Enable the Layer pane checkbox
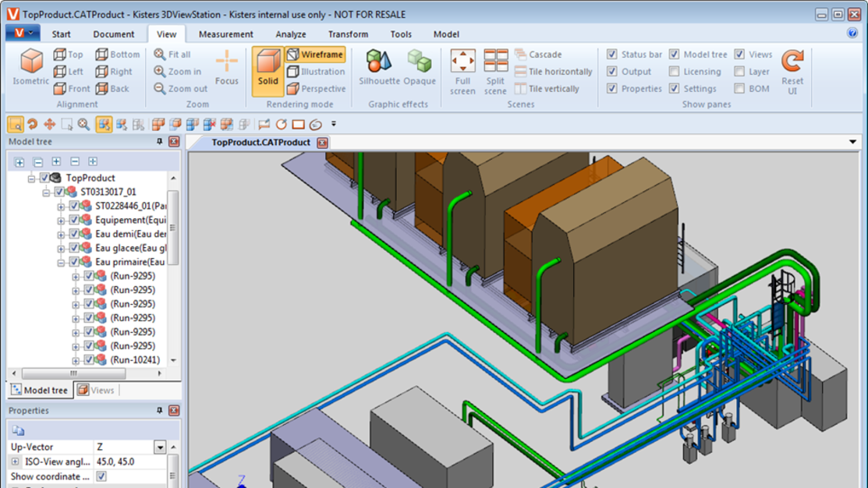Viewport: 868px width, 488px height. click(x=739, y=72)
